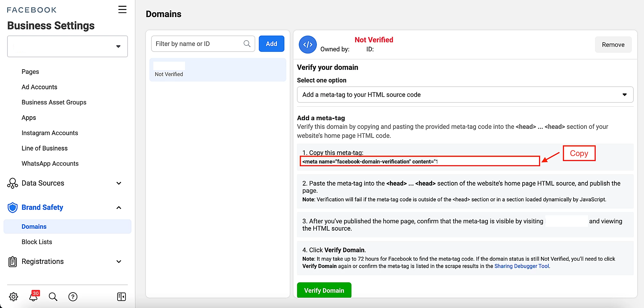Go to Pages in sidebar
This screenshot has width=644, height=308.
tap(30, 72)
